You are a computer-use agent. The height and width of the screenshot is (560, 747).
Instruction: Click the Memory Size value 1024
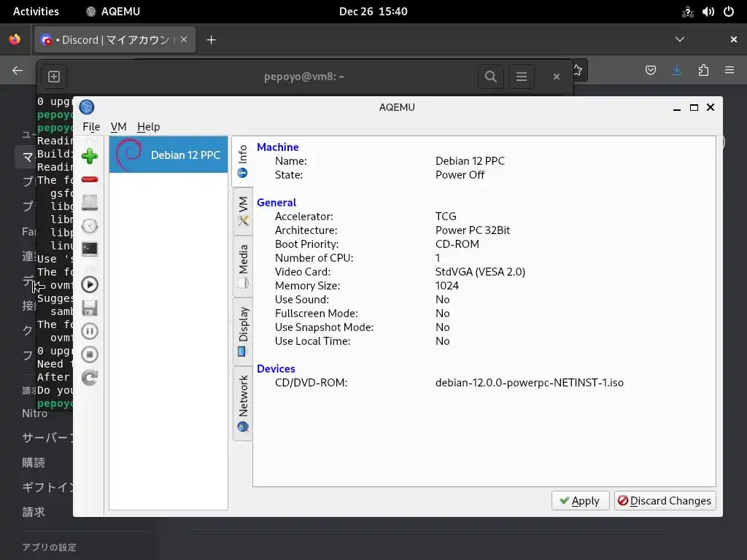447,285
